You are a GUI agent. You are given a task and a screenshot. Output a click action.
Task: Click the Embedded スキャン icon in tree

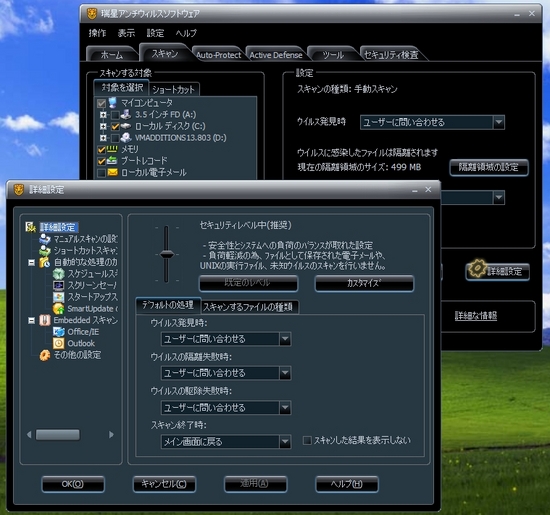point(45,320)
